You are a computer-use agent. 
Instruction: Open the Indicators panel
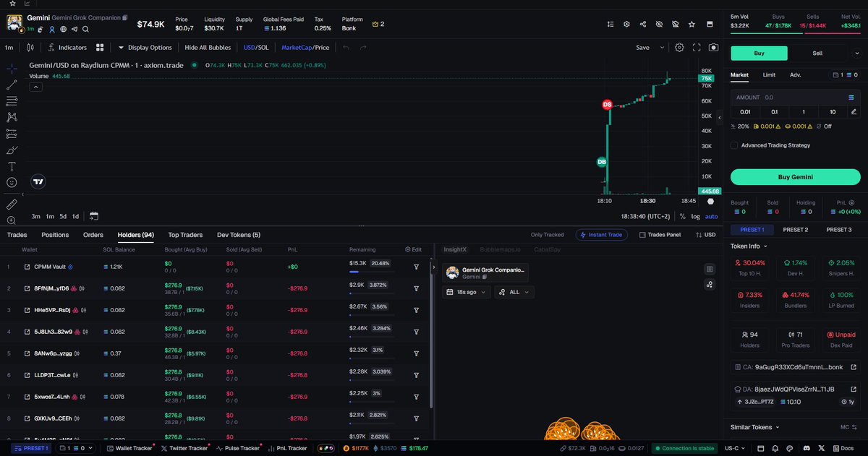tap(67, 48)
